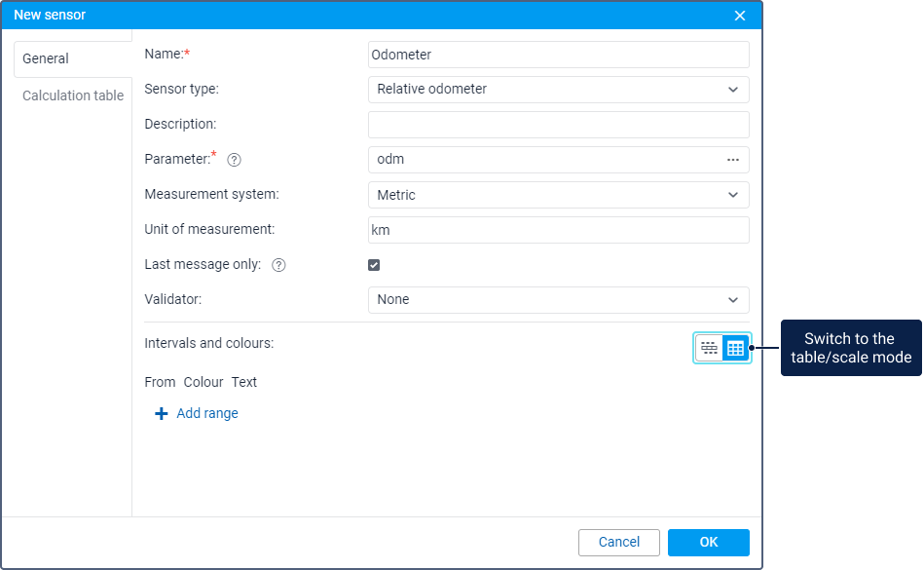Viewport: 924px width, 570px height.
Task: Open the Measurement system dropdown
Action: [558, 195]
